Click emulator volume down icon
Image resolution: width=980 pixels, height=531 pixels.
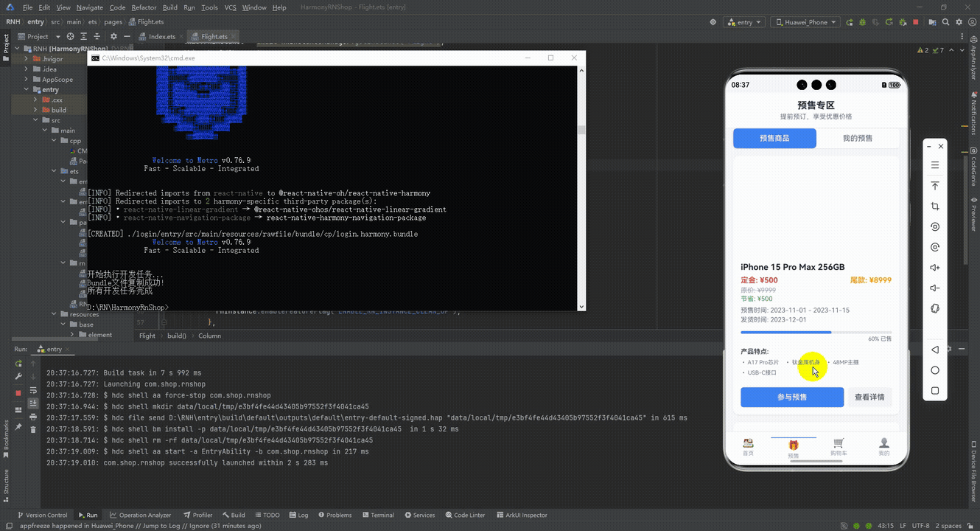coord(935,288)
